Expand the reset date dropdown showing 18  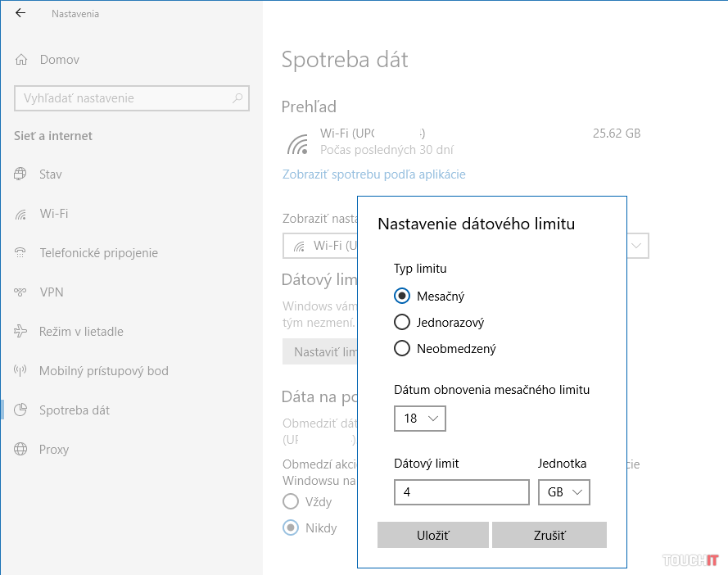419,419
